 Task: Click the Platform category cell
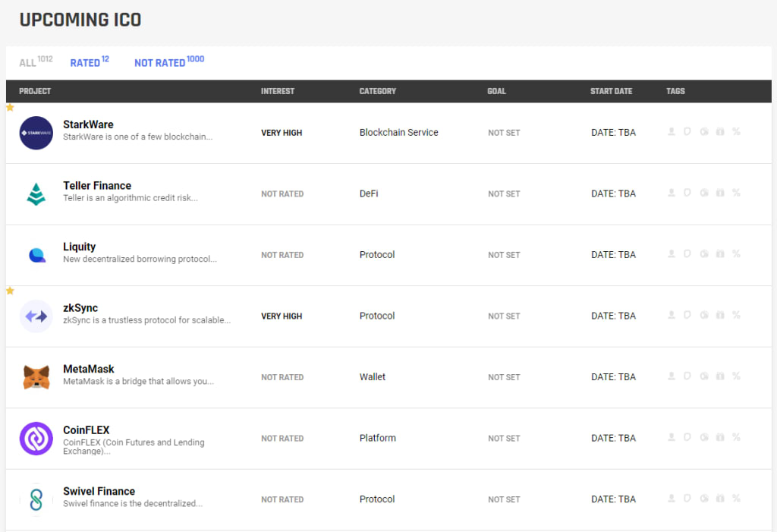(378, 438)
